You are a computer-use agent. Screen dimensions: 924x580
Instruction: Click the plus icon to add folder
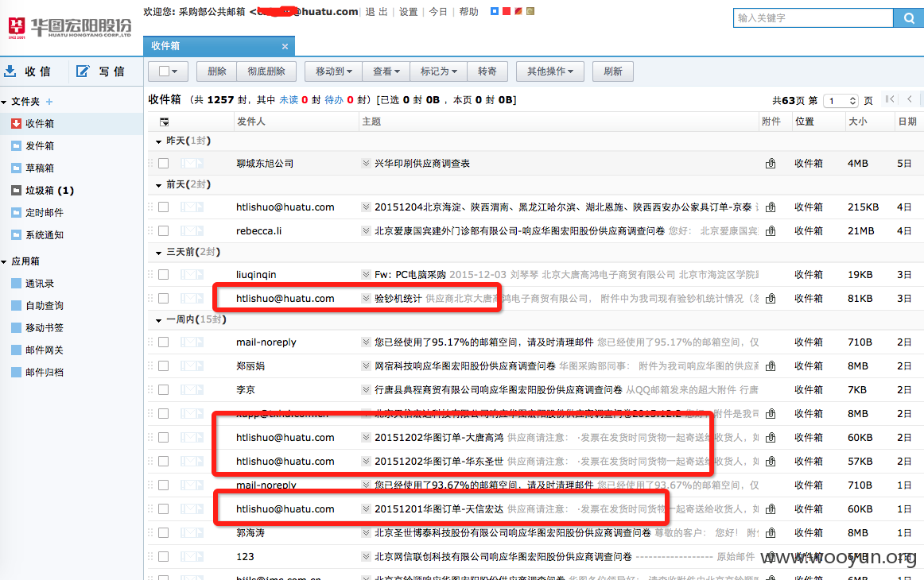[x=49, y=102]
